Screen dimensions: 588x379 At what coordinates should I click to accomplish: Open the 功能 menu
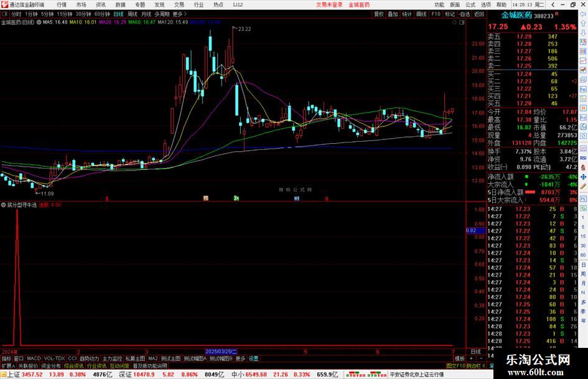(x=439, y=5)
